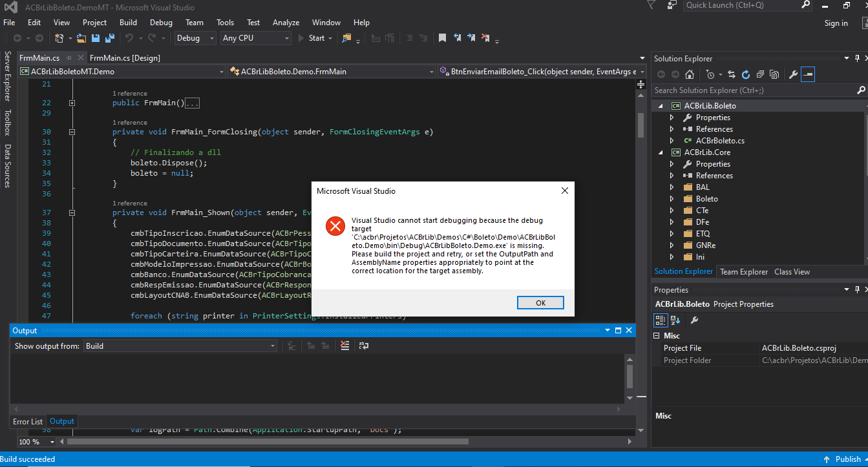Screen dimensions: 868x467
Task: Click the Quick Launch search icon
Action: (x=806, y=5)
